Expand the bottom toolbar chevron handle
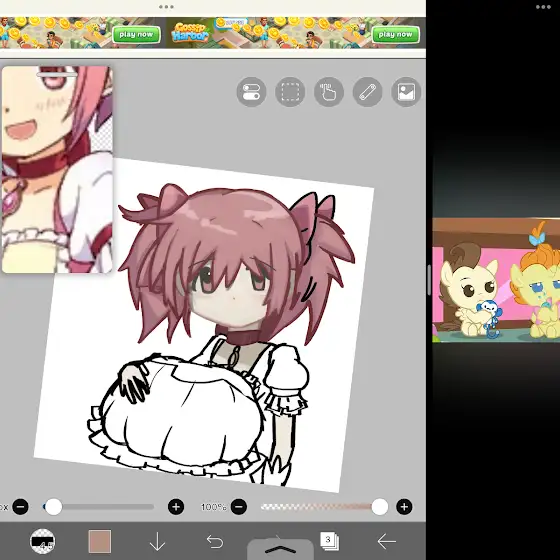This screenshot has height=560, width=560. coord(280,549)
